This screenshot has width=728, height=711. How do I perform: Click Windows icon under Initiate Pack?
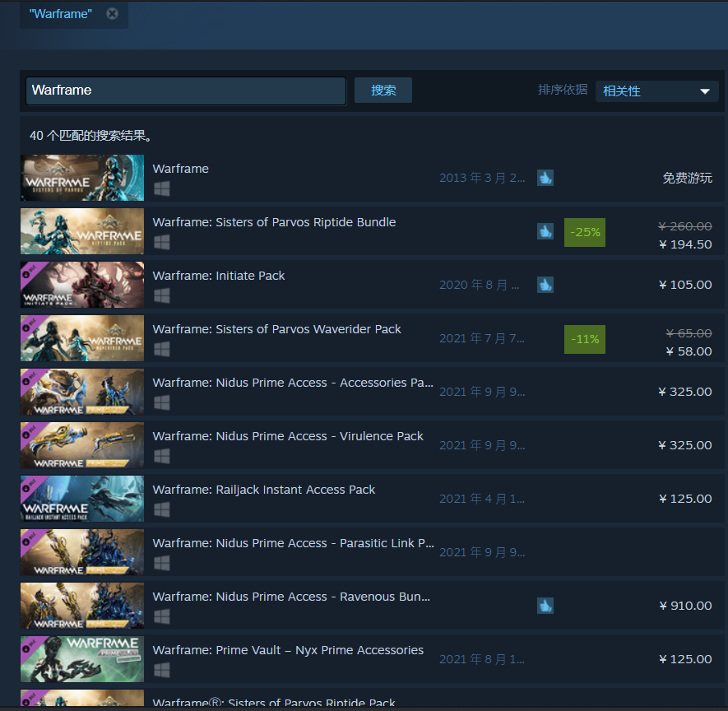161,295
